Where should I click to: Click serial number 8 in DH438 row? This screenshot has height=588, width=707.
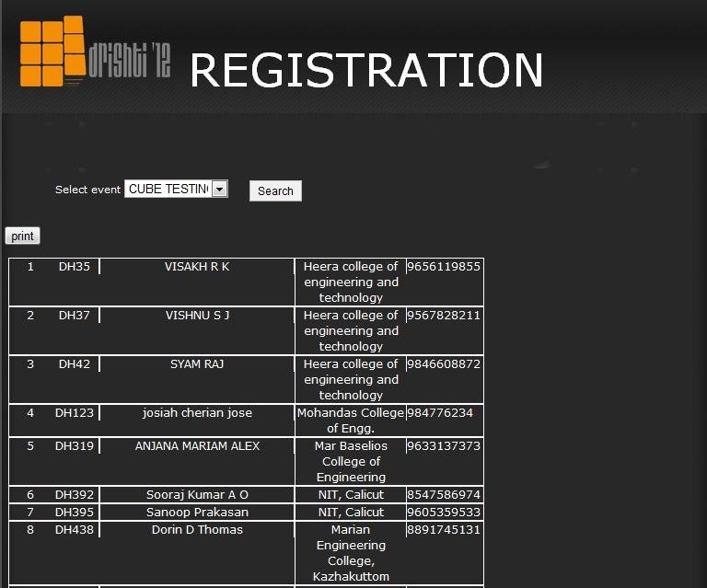point(30,529)
